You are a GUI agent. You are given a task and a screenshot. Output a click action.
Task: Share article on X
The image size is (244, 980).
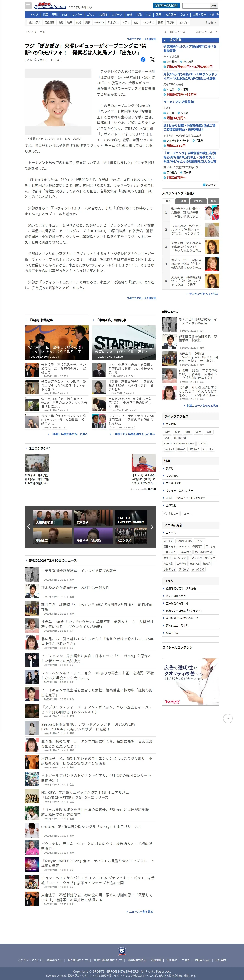152,60
